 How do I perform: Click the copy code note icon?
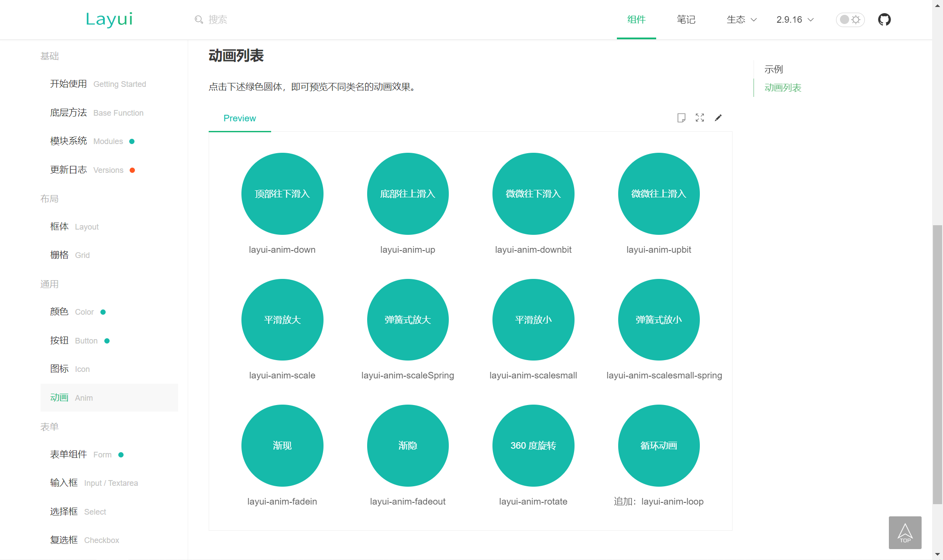point(681,118)
